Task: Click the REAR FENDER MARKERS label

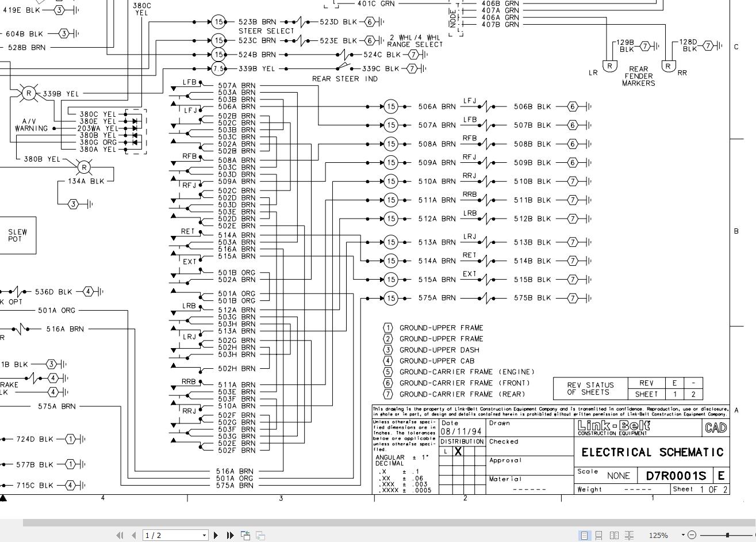Action: [638, 76]
